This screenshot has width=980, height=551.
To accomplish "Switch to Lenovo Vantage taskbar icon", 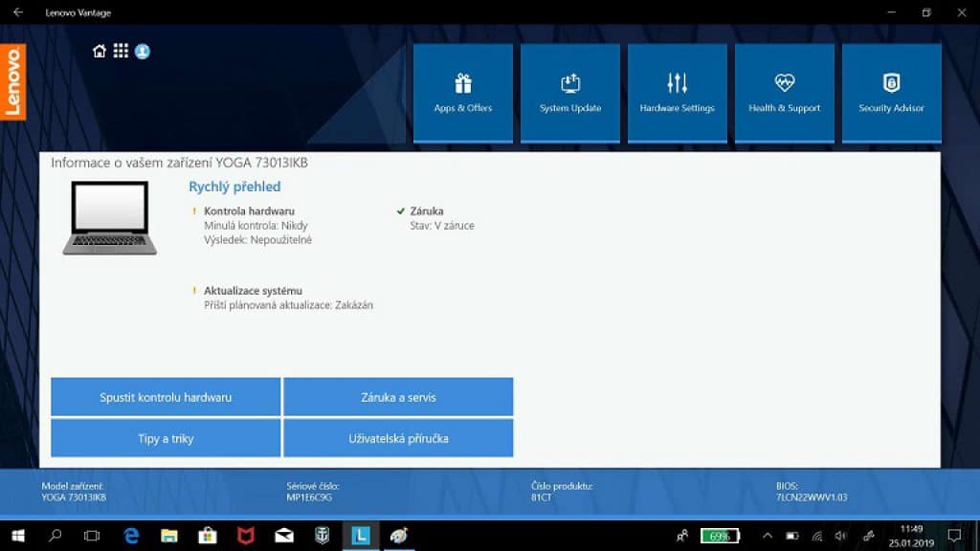I will pyautogui.click(x=360, y=536).
